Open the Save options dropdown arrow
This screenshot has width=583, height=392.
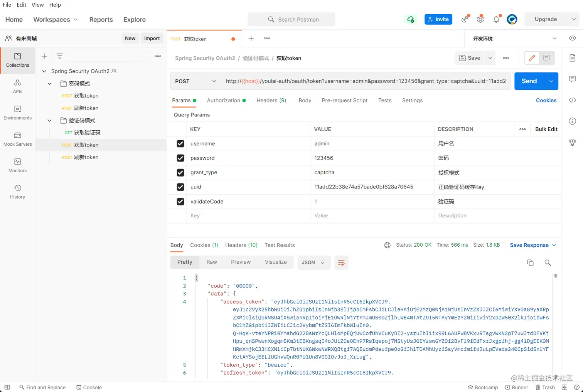pyautogui.click(x=490, y=58)
